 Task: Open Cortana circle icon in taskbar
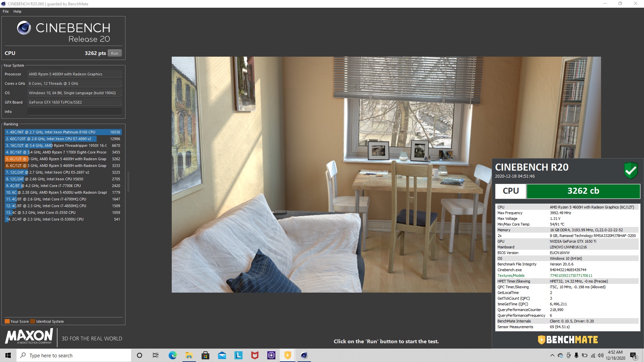pyautogui.click(x=140, y=355)
